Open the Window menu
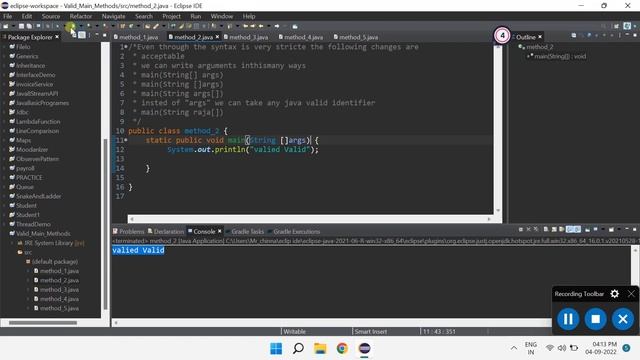Viewport: 640px width, 360px height. click(222, 16)
